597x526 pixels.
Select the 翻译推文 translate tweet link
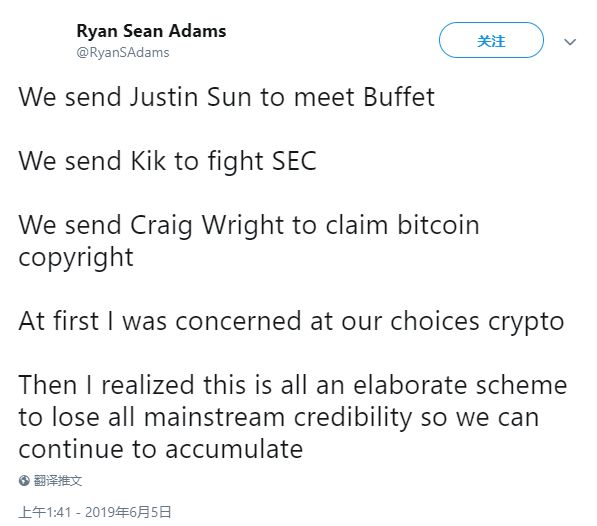coord(57,481)
